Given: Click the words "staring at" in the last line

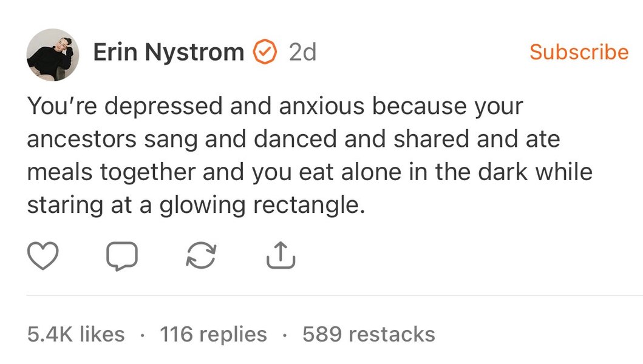Looking at the screenshot, I should click(x=79, y=205).
